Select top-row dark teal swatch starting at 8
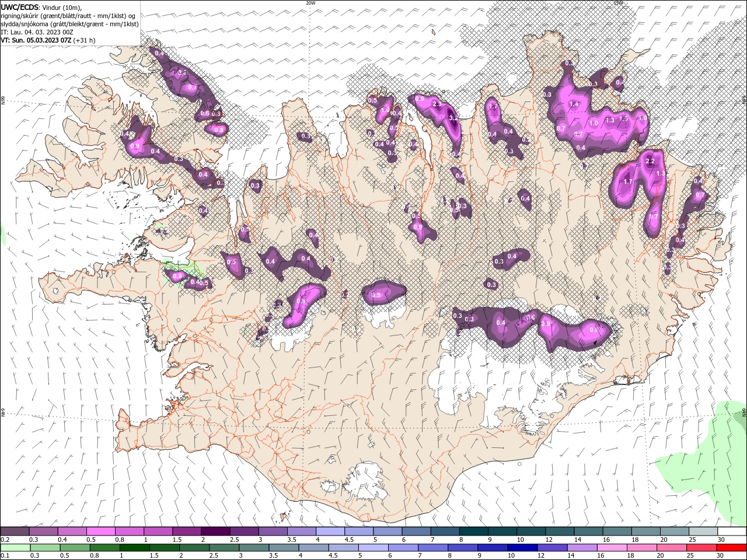Screen dimensions: 747x560 (x=473, y=531)
